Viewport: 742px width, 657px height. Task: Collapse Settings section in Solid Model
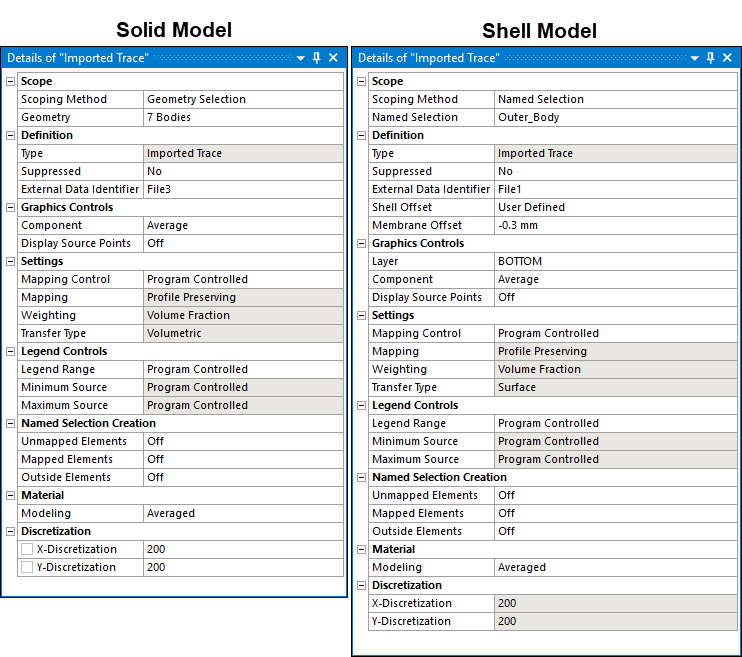pyautogui.click(x=10, y=261)
